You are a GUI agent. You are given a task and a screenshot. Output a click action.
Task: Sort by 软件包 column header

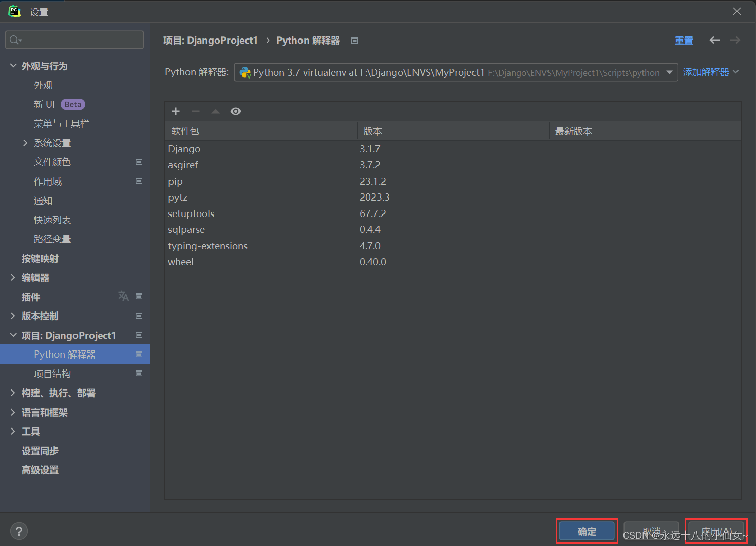261,131
